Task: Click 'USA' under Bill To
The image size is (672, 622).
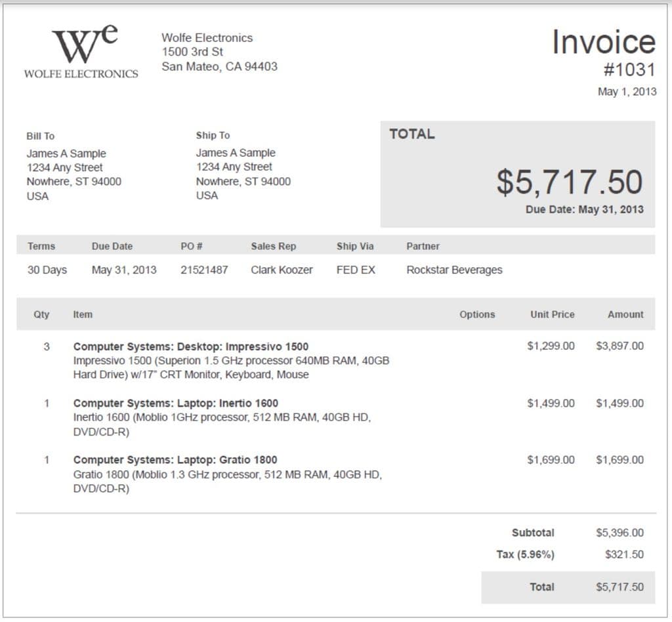Action: tap(37, 196)
